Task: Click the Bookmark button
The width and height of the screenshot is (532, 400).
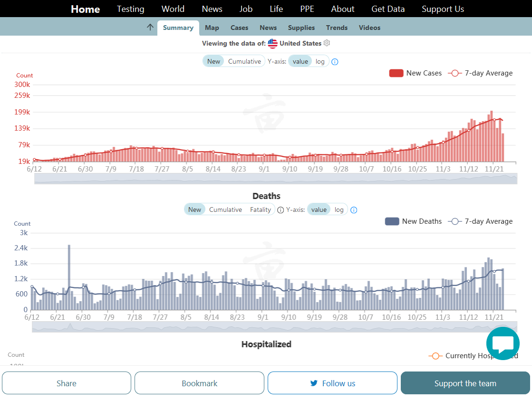Action: tap(199, 383)
